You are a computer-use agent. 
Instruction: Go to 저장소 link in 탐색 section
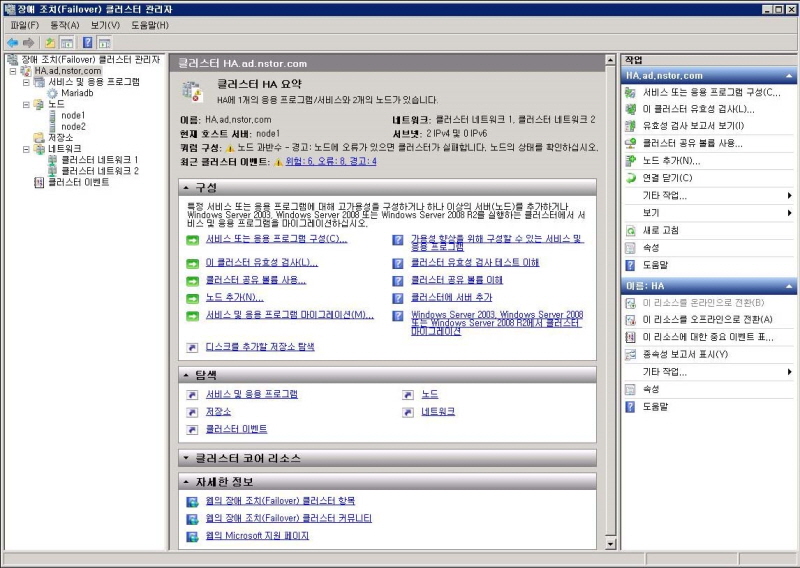click(218, 412)
